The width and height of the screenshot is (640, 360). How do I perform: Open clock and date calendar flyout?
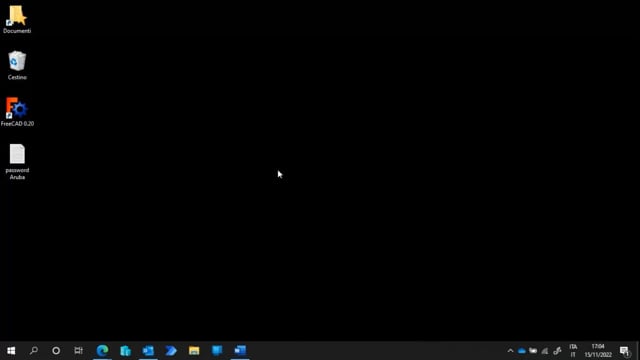(x=598, y=351)
